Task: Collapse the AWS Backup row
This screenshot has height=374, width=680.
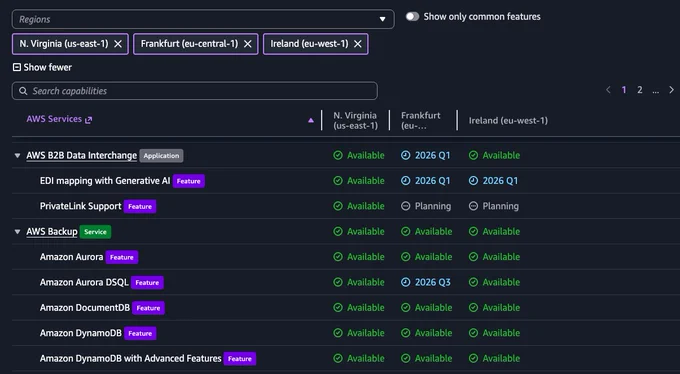Action: pos(17,232)
